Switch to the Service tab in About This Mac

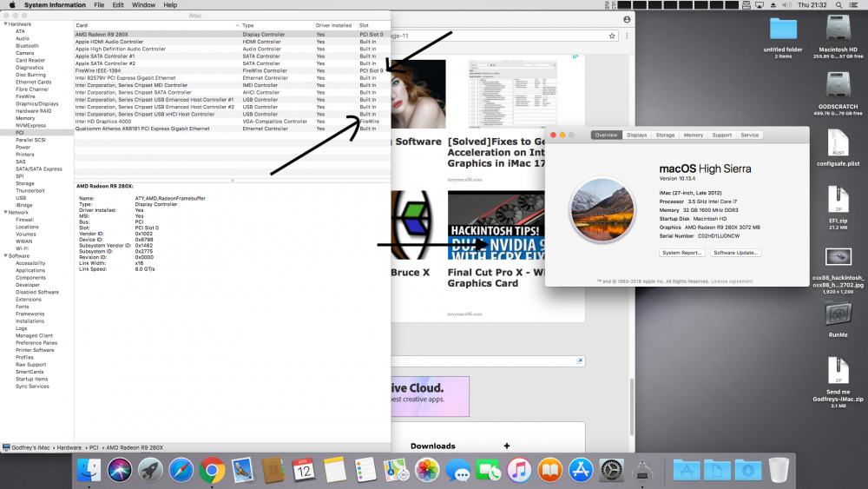750,135
